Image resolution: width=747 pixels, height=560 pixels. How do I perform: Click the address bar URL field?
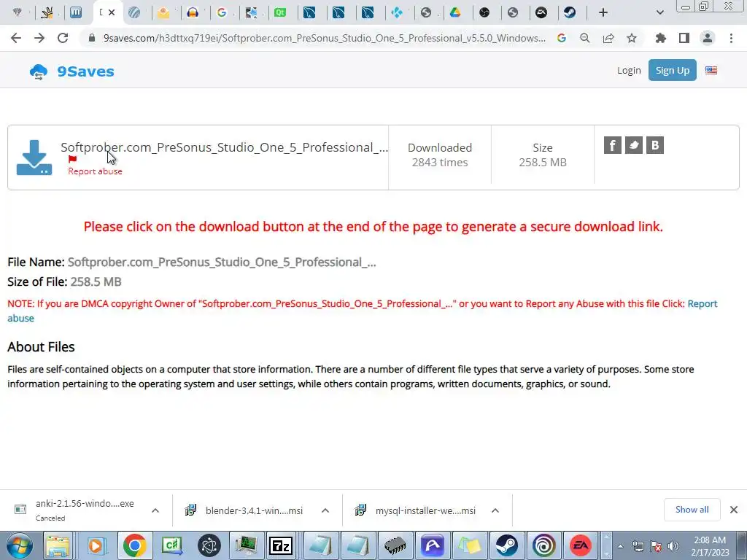(x=324, y=38)
